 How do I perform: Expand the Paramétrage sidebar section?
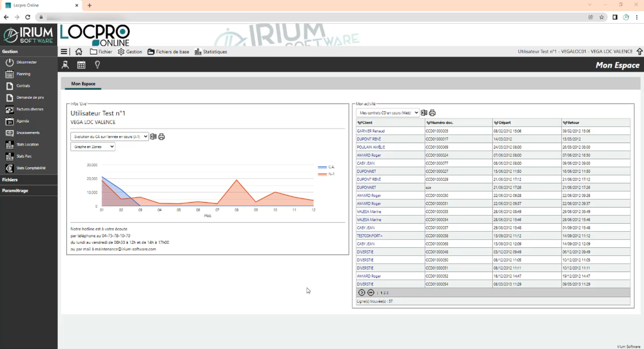(x=29, y=191)
